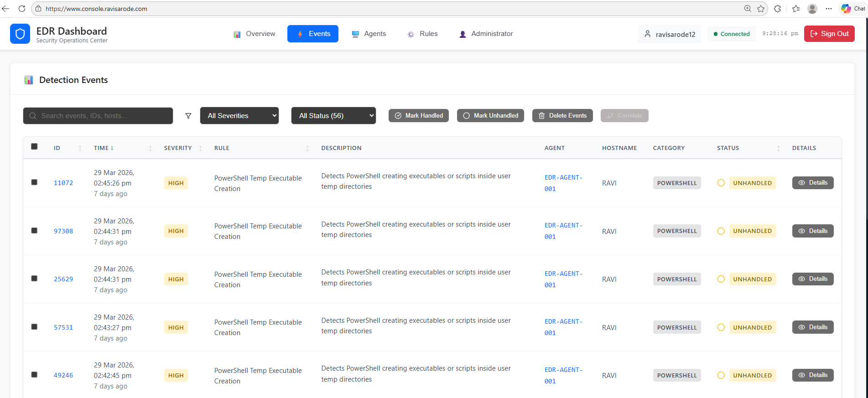Viewport: 868px width, 398px height.
Task: Click status circle for event 49246
Action: (x=721, y=375)
